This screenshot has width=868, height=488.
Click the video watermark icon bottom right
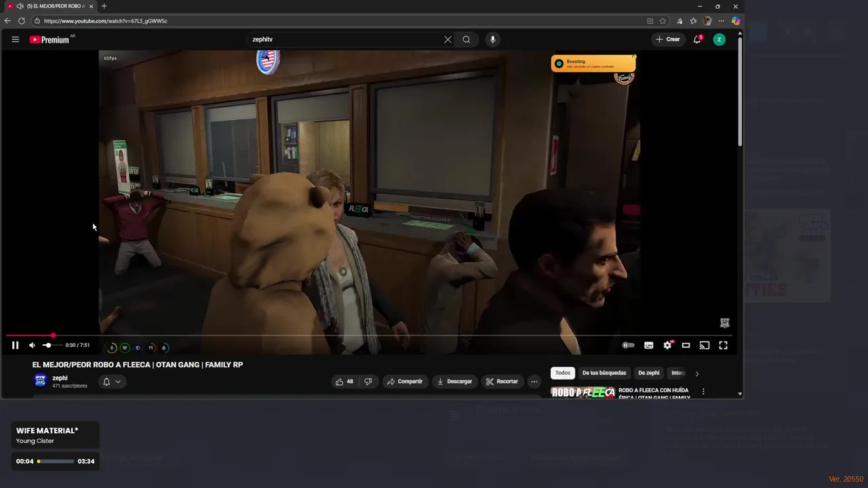click(724, 323)
